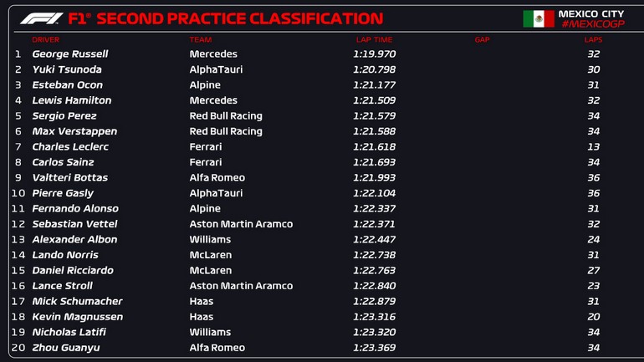Viewport: 644px width, 362px height.
Task: Click Charles Leclerc's lap count 13
Action: 593,147
